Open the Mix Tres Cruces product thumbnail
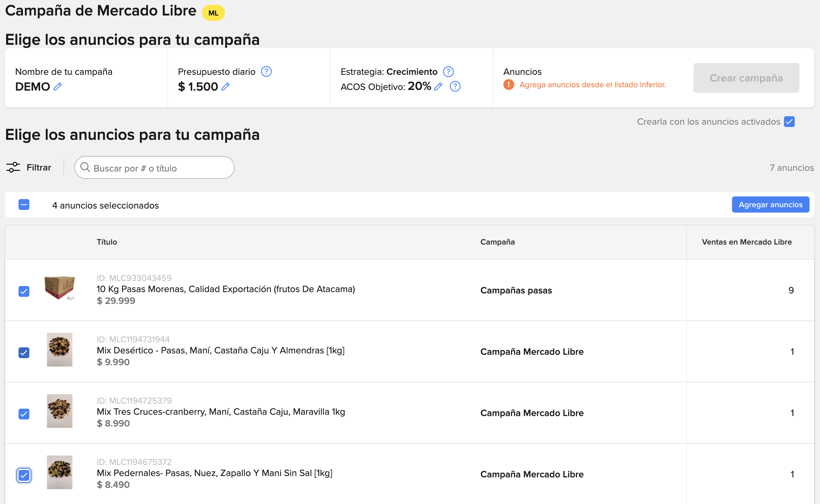 (60, 411)
